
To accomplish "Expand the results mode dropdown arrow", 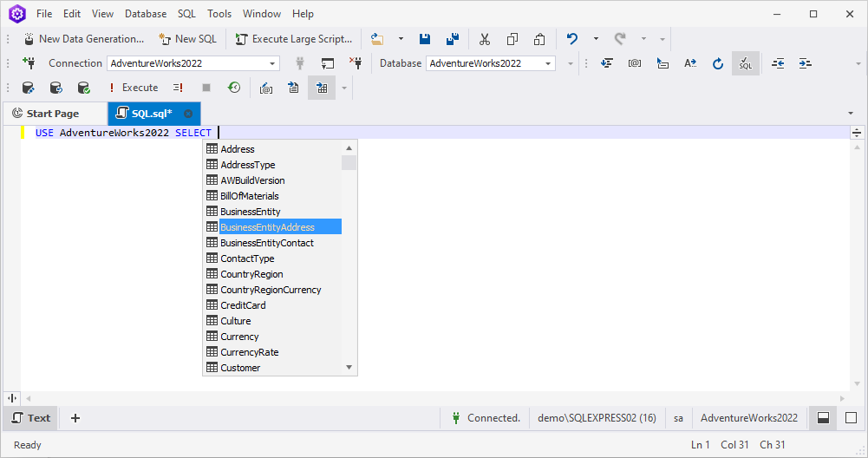I will 343,88.
